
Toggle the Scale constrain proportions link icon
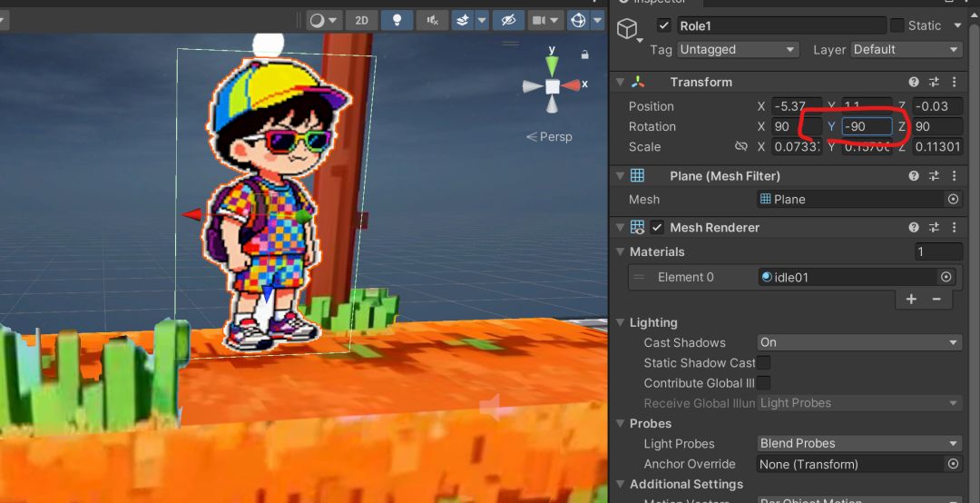tap(741, 146)
